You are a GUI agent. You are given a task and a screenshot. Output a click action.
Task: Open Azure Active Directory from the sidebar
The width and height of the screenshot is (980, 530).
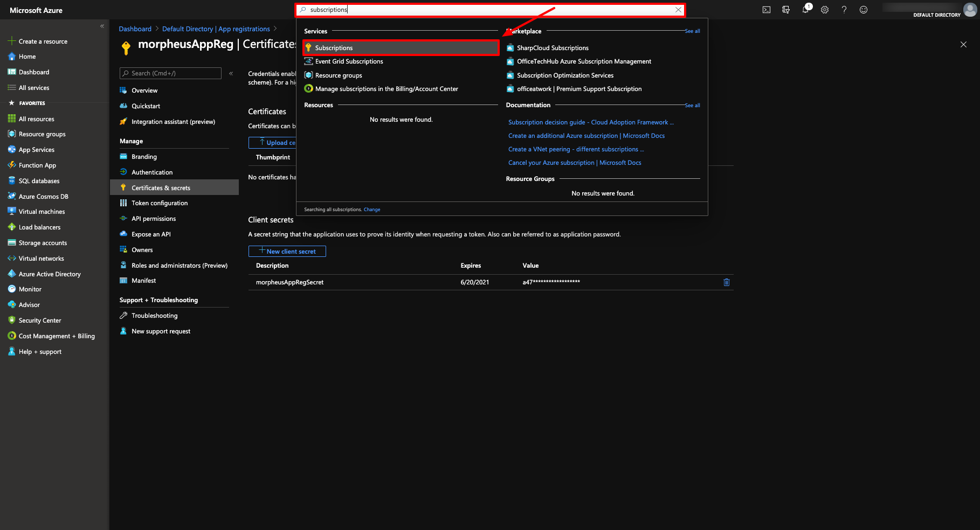(x=49, y=274)
